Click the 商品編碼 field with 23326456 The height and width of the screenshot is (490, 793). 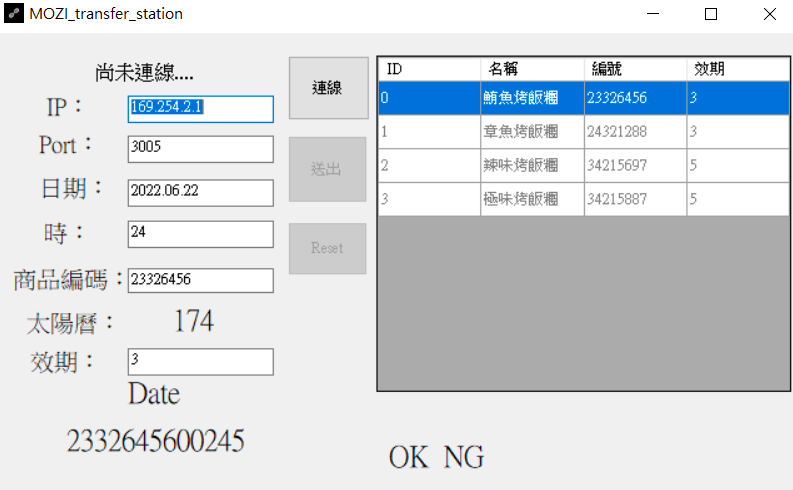point(201,280)
